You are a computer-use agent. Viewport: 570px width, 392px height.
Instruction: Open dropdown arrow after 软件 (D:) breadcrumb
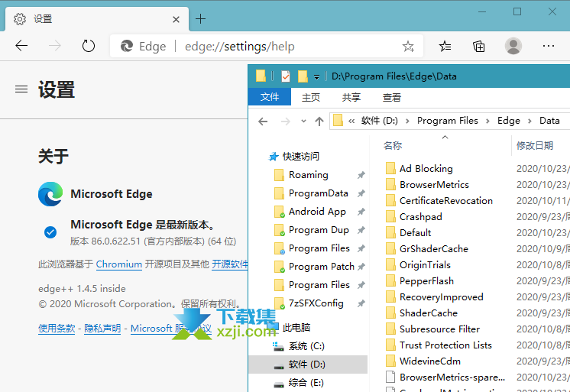tap(407, 121)
